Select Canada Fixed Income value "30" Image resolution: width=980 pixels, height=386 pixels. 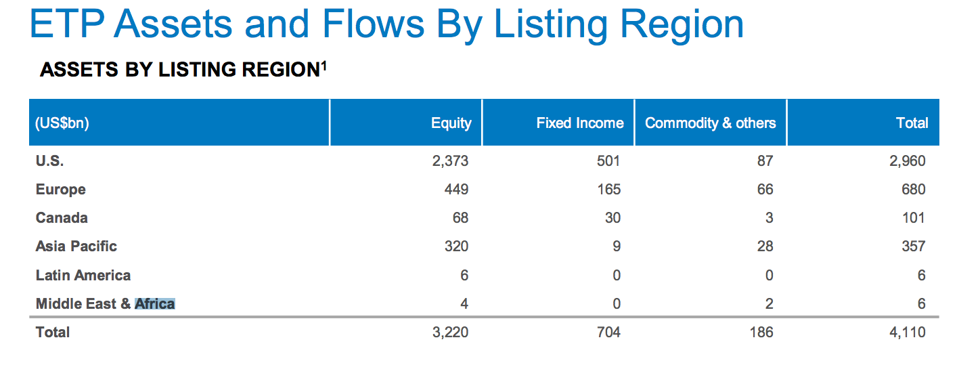pyautogui.click(x=612, y=218)
